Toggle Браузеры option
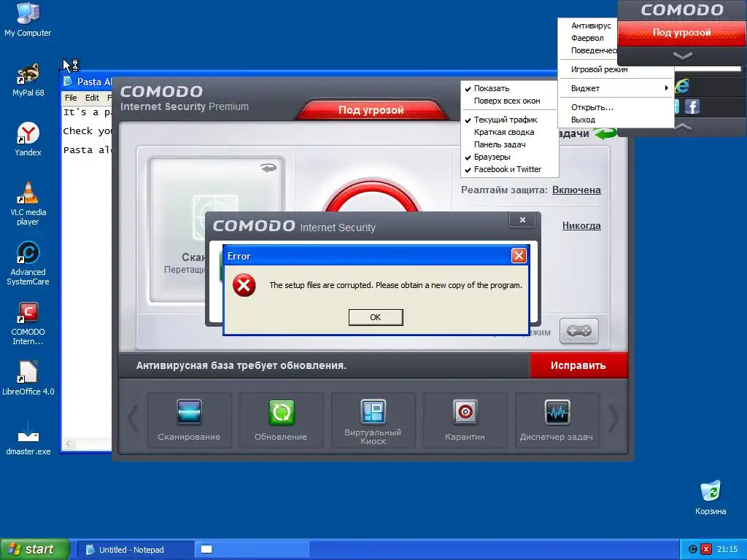Screen dimensions: 747x560 coord(509,157)
